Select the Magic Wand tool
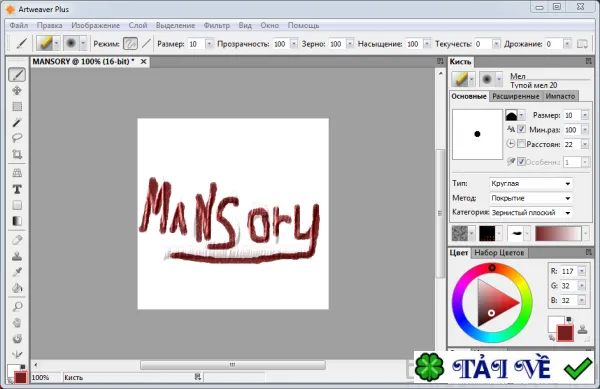This screenshot has width=600, height=389. (17, 122)
